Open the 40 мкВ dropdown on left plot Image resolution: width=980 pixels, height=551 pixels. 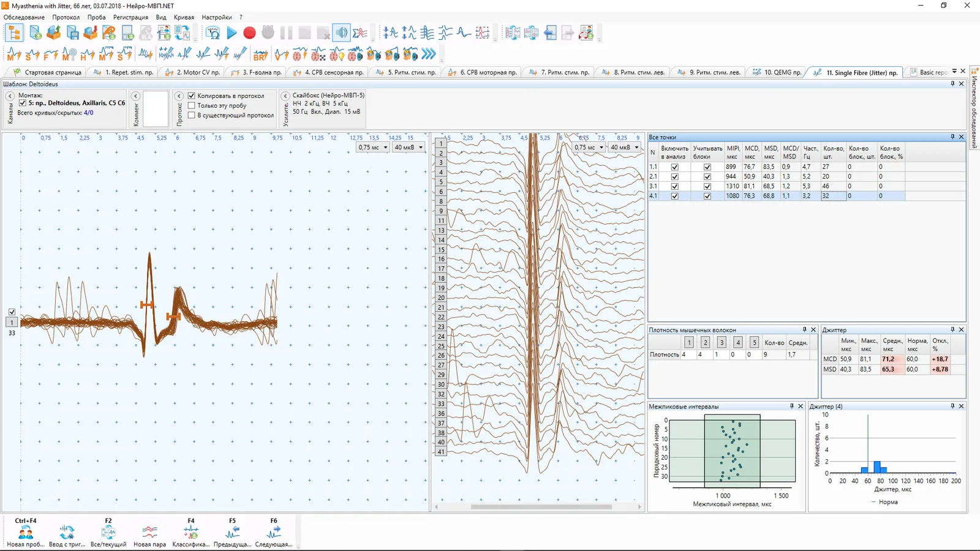point(409,147)
